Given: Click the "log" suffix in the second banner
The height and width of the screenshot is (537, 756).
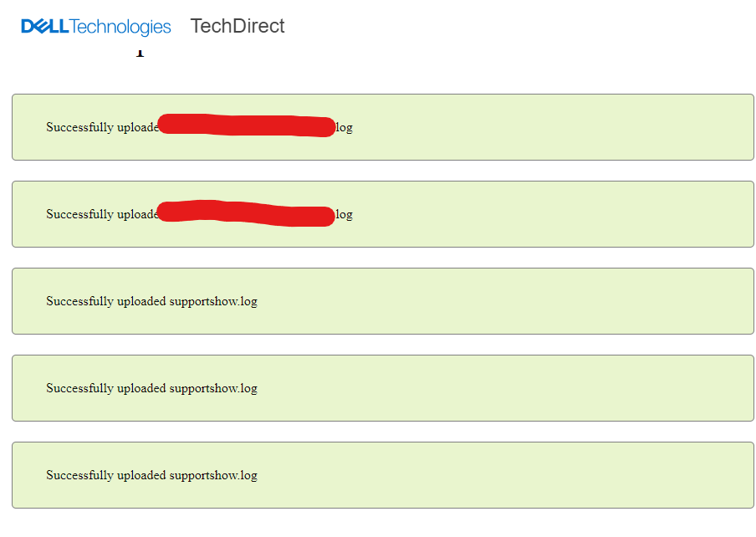Looking at the screenshot, I should [344, 215].
